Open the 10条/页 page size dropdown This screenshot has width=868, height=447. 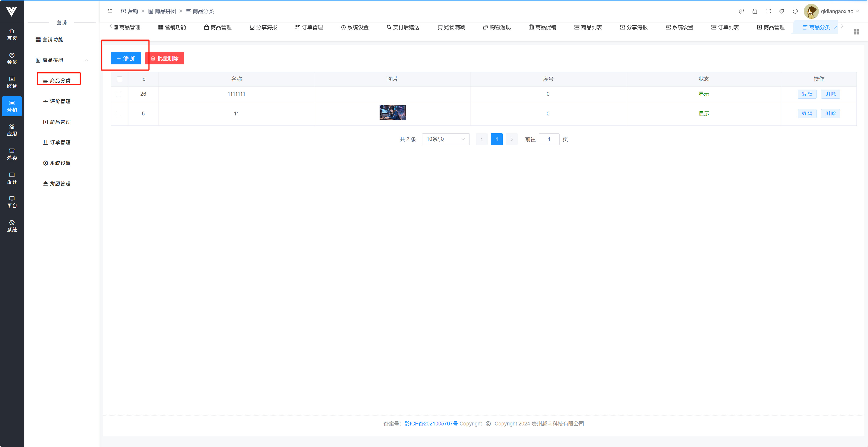445,139
